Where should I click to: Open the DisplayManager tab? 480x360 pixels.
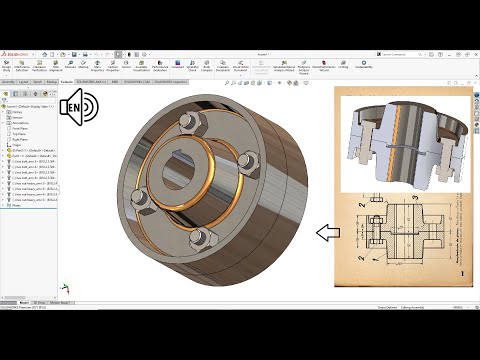pos(45,94)
